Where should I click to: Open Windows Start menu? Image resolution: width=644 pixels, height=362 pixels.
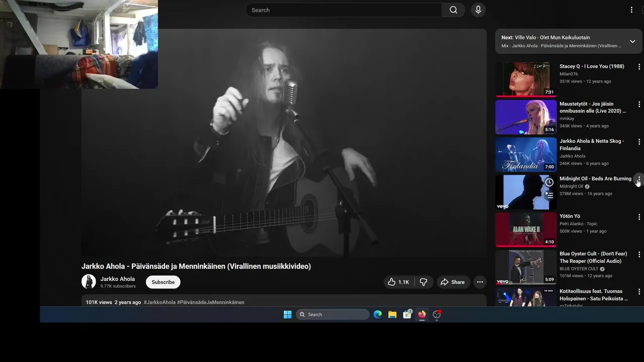click(x=287, y=314)
